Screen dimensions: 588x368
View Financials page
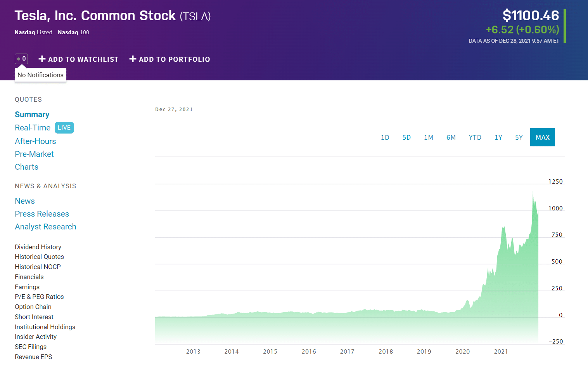click(29, 277)
